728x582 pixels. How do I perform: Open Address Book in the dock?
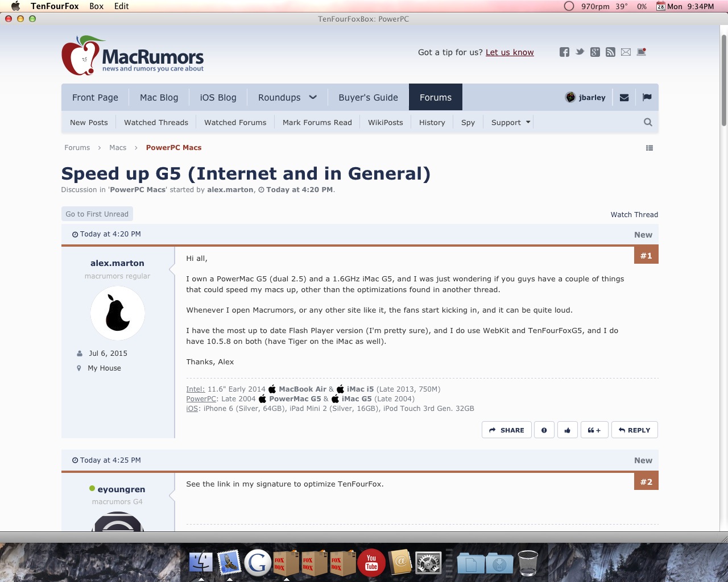400,563
